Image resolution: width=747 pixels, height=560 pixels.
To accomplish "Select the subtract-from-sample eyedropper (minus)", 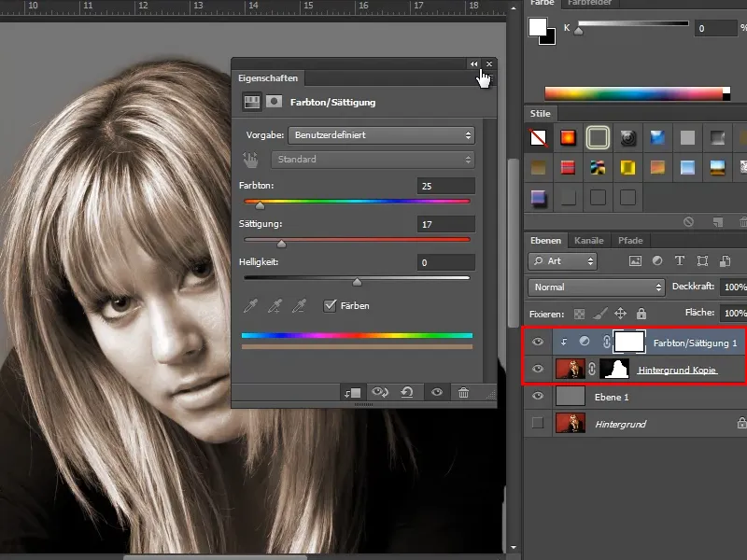I will [299, 306].
